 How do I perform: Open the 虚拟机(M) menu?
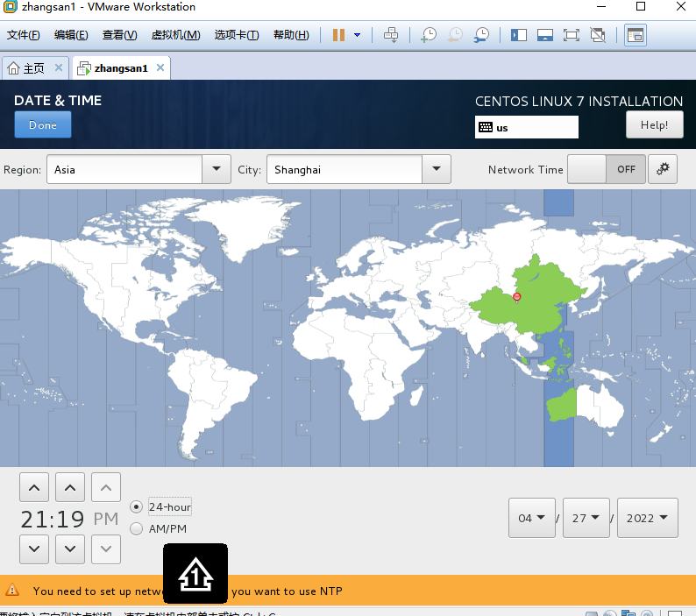click(x=176, y=35)
